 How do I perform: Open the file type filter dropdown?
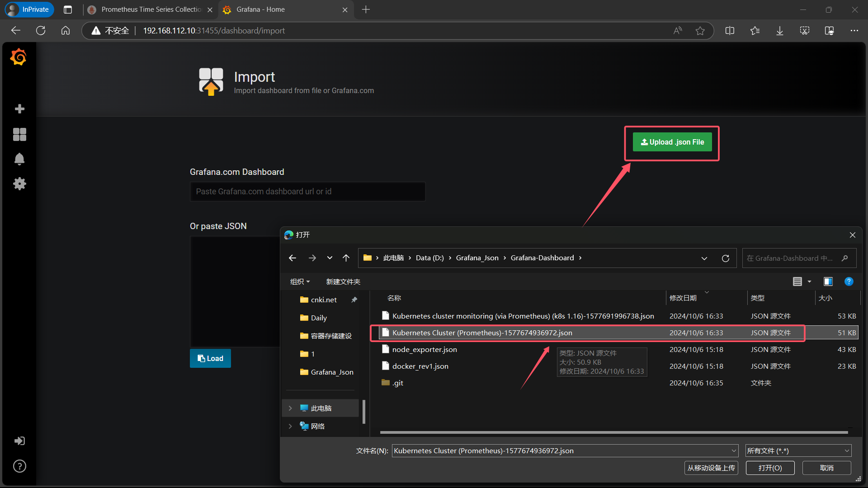tap(798, 450)
